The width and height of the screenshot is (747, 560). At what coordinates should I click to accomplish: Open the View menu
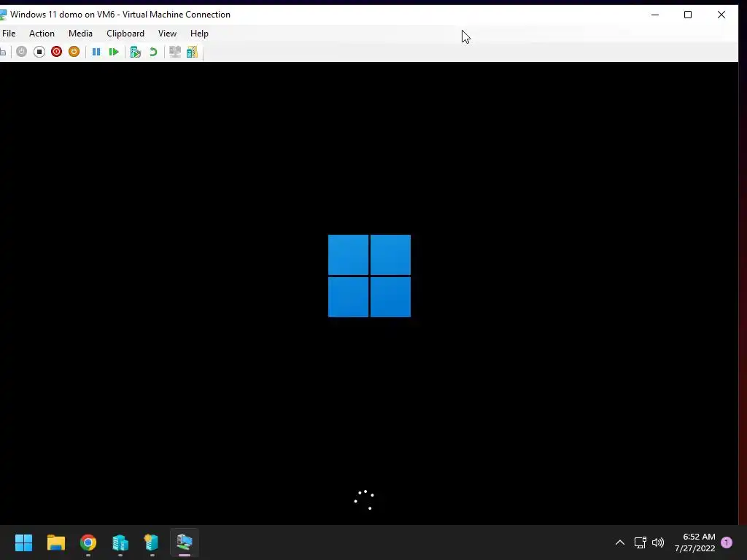point(167,34)
